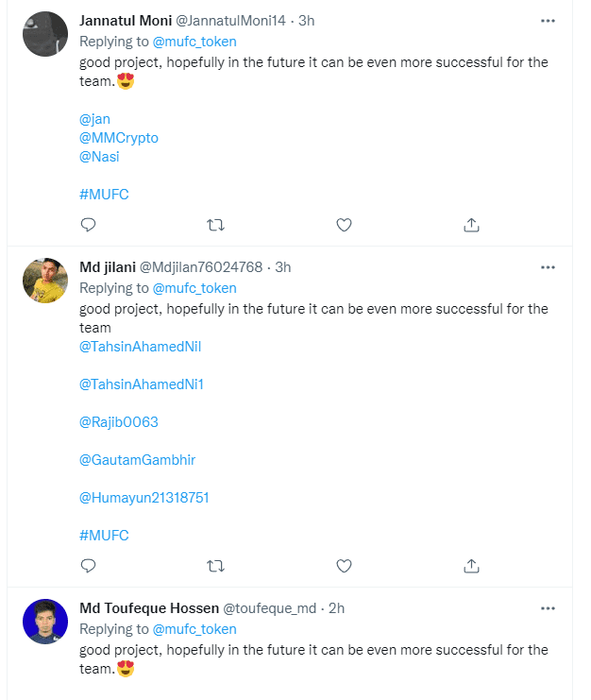Like Md jilani's tweet

point(345,566)
